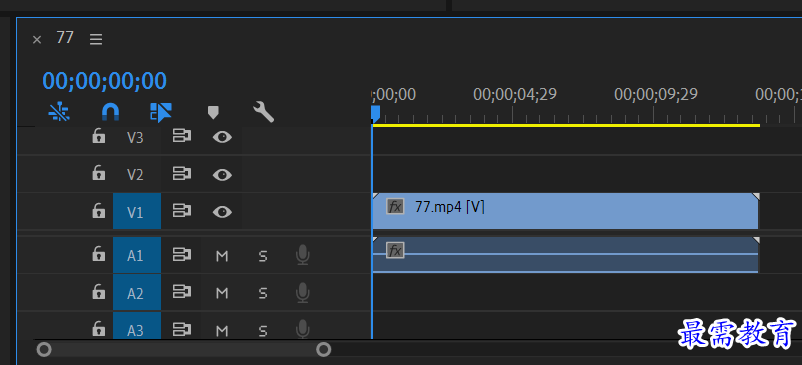The height and width of the screenshot is (365, 802).
Task: Toggle Linked Selection icon
Action: pos(161,112)
